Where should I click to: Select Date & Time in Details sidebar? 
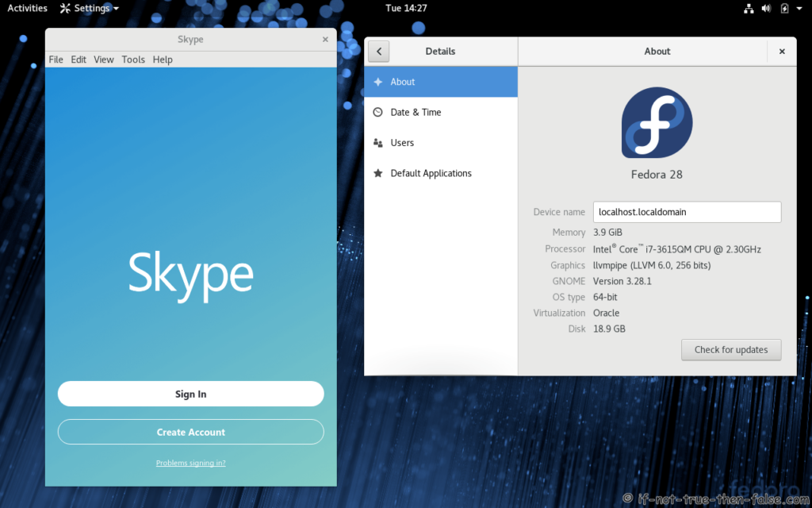point(441,112)
